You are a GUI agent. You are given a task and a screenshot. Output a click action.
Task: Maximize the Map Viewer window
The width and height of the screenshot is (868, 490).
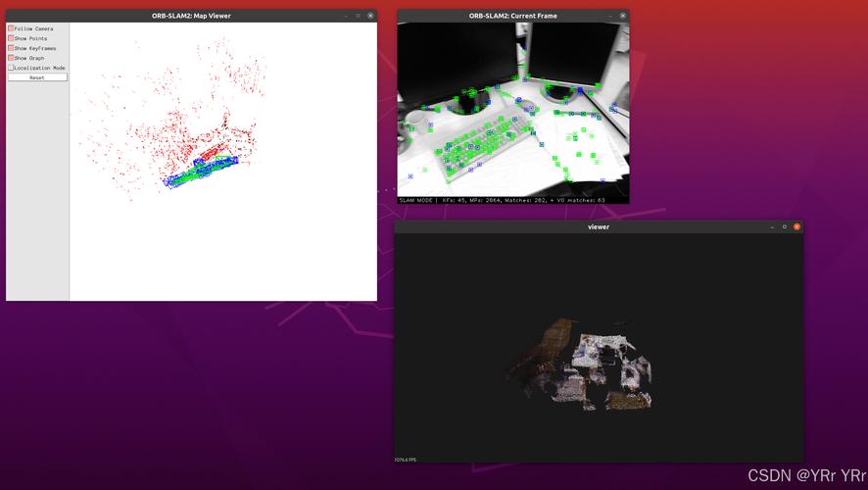coord(358,16)
